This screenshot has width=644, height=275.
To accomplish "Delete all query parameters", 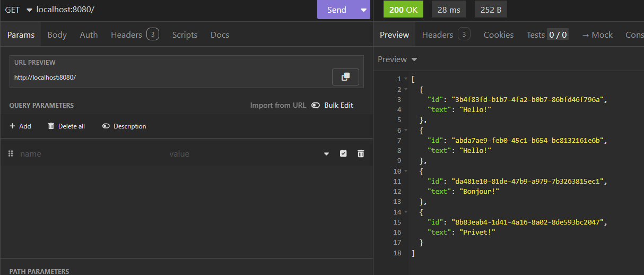I will (x=66, y=126).
